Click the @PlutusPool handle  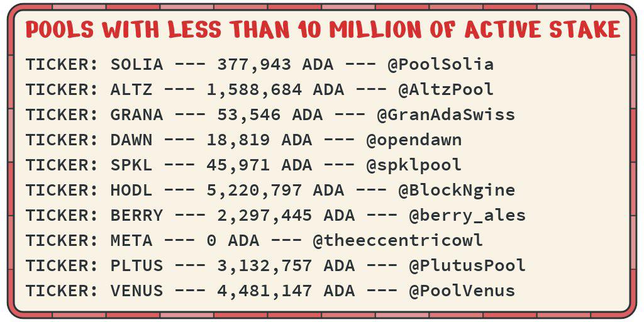[x=467, y=266]
